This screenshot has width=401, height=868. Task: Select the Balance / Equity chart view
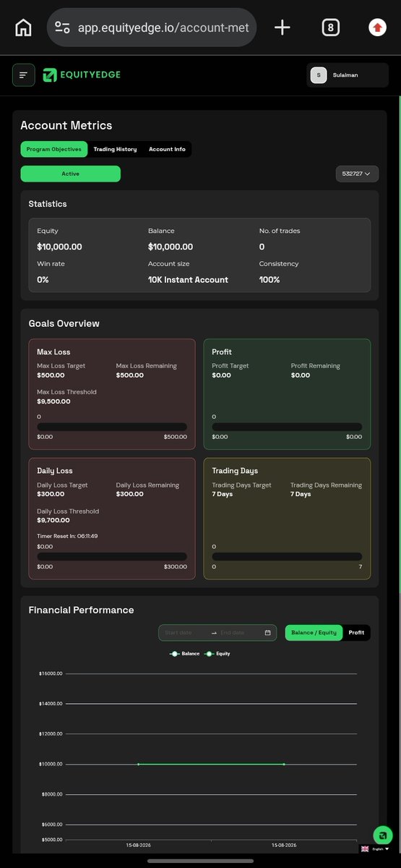pyautogui.click(x=314, y=633)
